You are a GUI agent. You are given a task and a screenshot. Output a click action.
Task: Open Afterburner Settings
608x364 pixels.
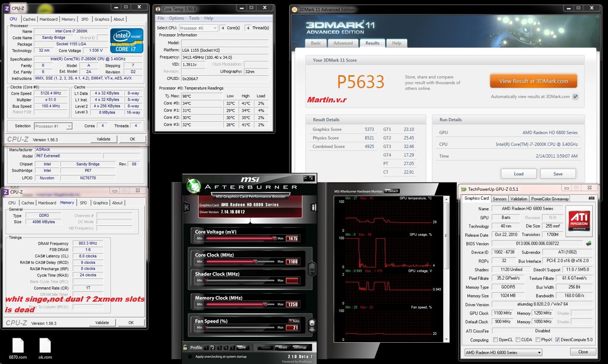[299, 347]
